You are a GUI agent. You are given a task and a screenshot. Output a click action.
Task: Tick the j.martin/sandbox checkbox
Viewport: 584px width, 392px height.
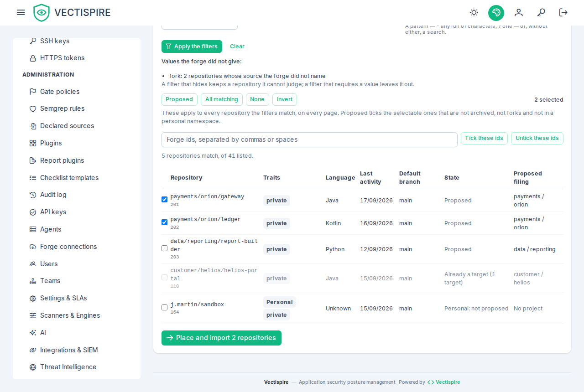(x=165, y=308)
